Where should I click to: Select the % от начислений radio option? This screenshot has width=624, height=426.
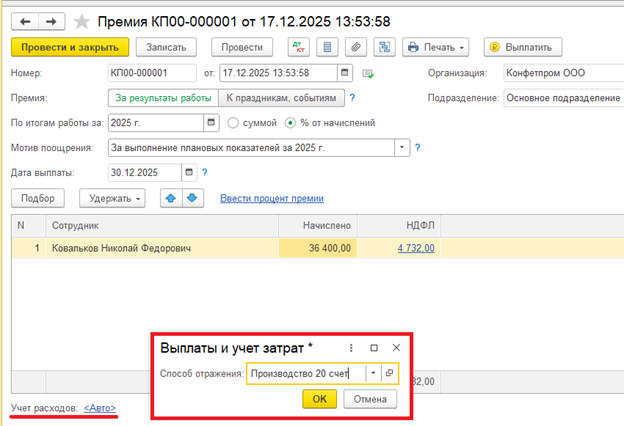tap(291, 123)
